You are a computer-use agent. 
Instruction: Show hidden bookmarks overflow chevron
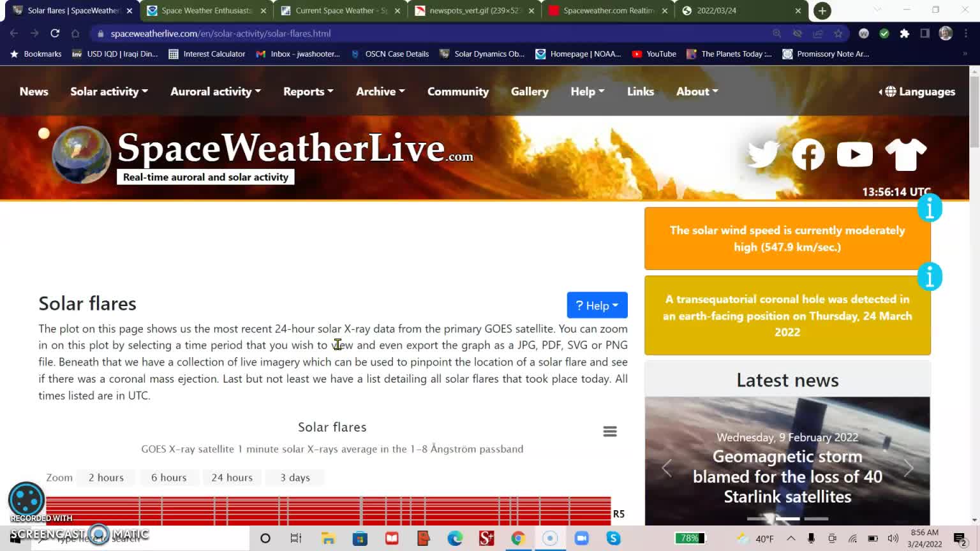965,54
